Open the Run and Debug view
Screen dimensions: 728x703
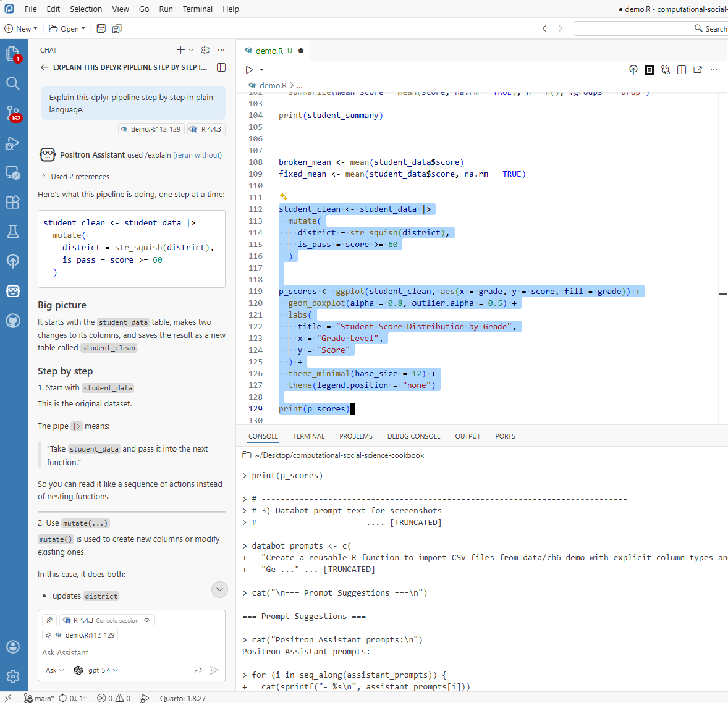pos(13,143)
